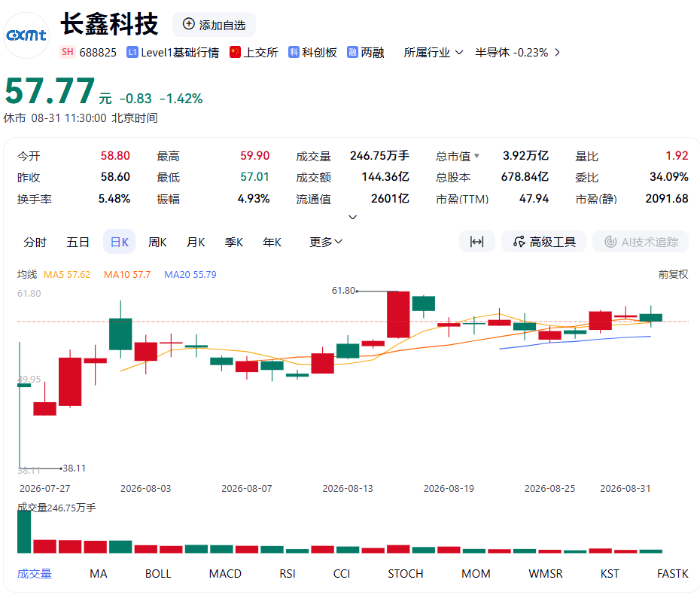Image resolution: width=700 pixels, height=595 pixels.
Task: Click the CXMT company logo
Action: pos(26,35)
